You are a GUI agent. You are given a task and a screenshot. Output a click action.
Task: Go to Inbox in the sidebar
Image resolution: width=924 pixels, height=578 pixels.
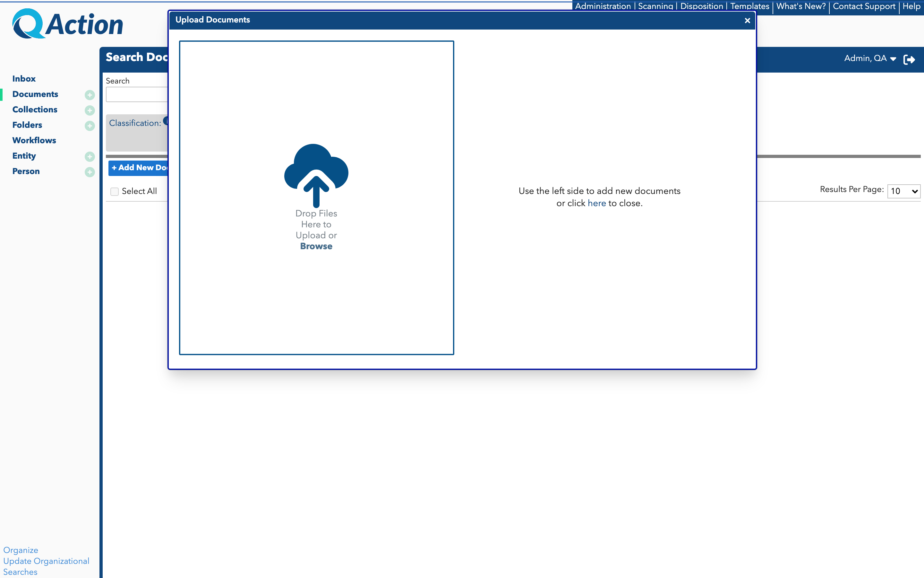24,79
